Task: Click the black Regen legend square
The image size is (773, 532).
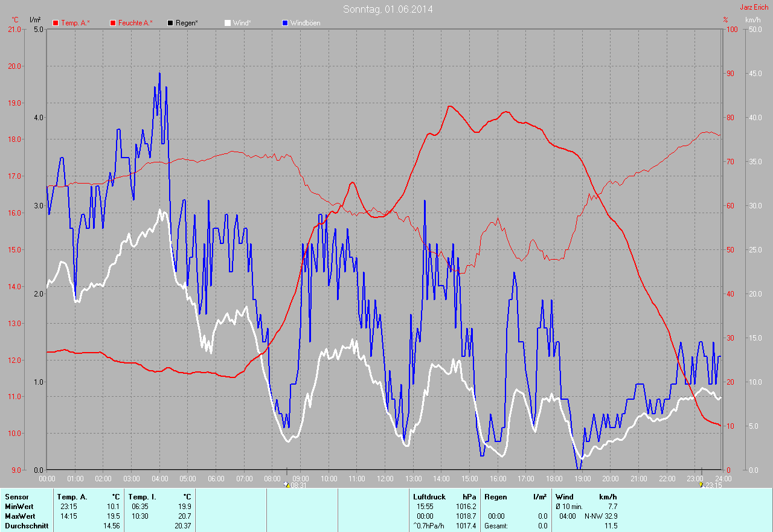Action: pyautogui.click(x=170, y=23)
